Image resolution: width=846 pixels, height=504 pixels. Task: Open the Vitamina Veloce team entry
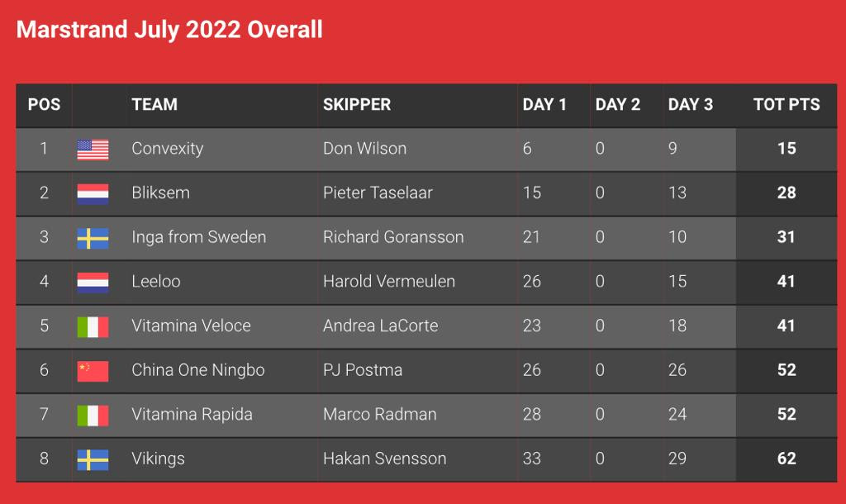[191, 326]
